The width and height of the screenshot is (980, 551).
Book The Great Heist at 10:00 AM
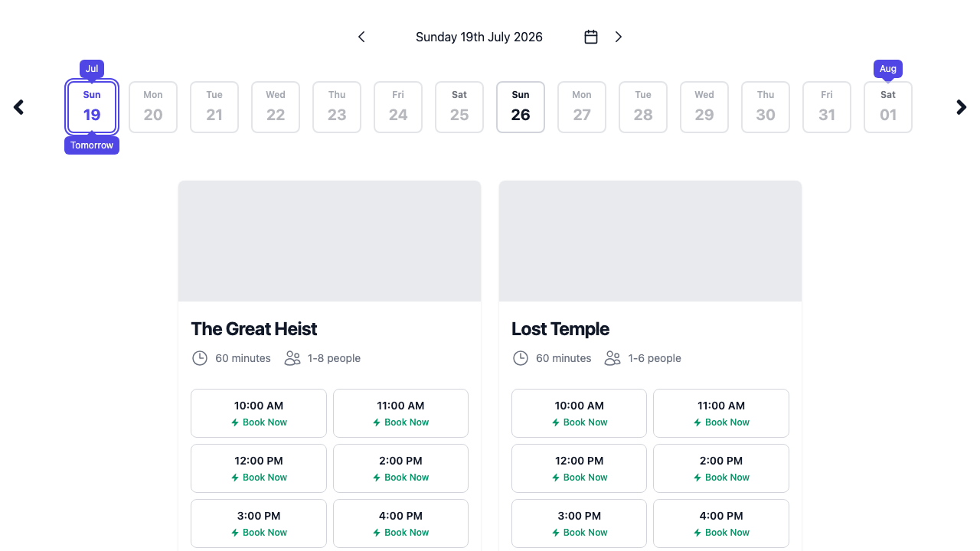(259, 413)
